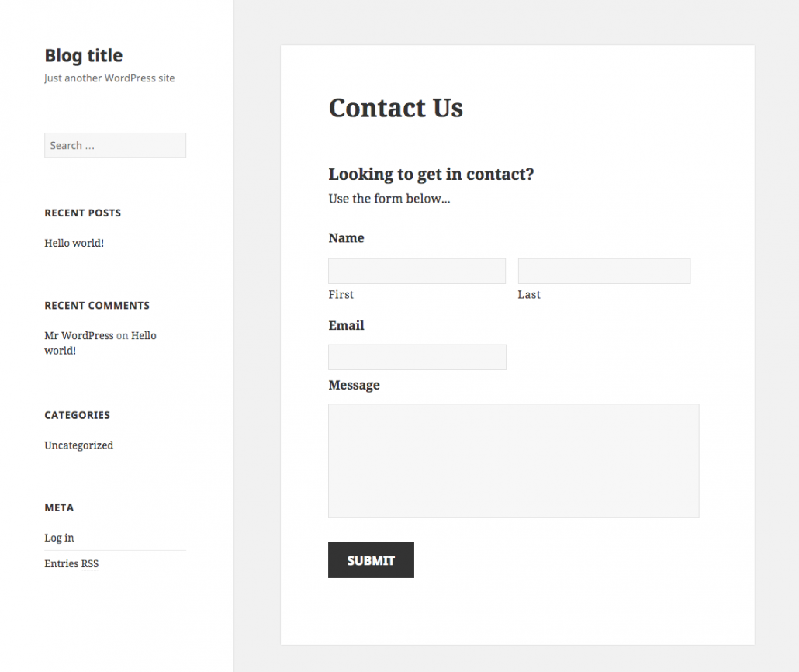Click Log in under Meta
The image size is (799, 672).
coord(59,537)
